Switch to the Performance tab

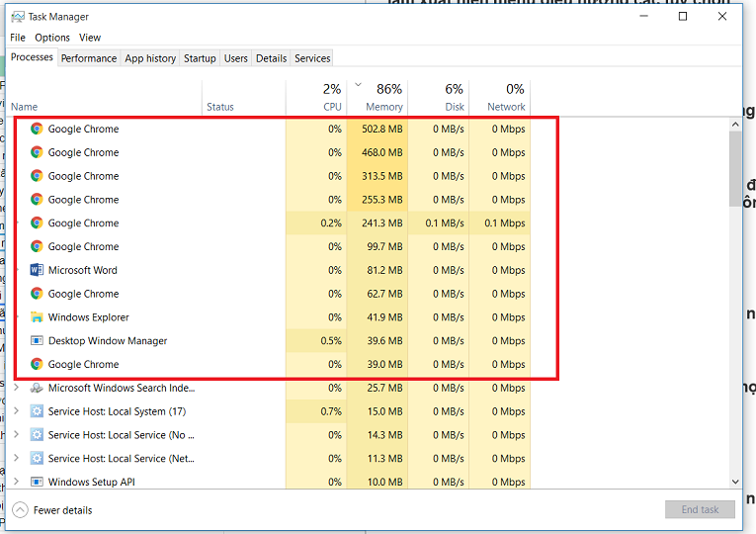pyautogui.click(x=89, y=58)
